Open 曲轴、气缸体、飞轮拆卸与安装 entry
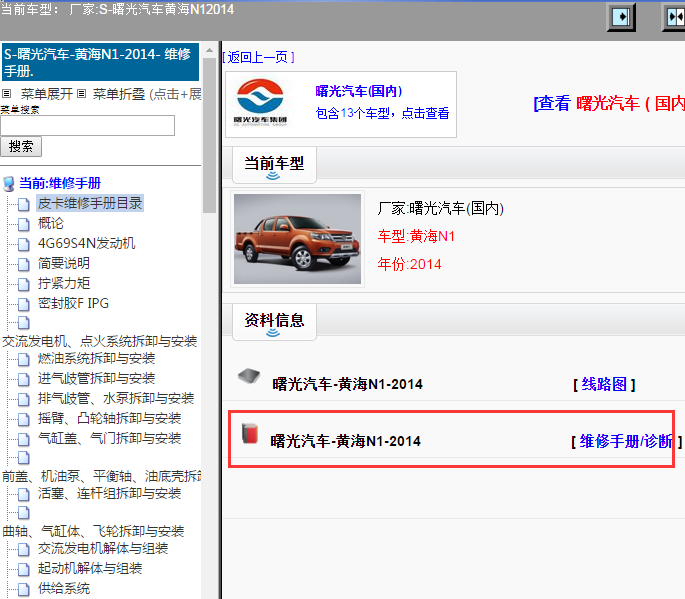 (93, 532)
